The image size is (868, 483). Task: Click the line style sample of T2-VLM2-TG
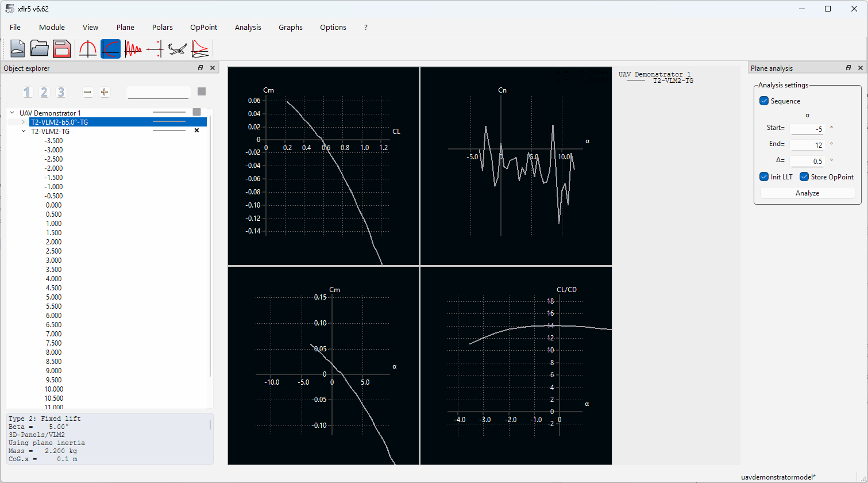[169, 131]
